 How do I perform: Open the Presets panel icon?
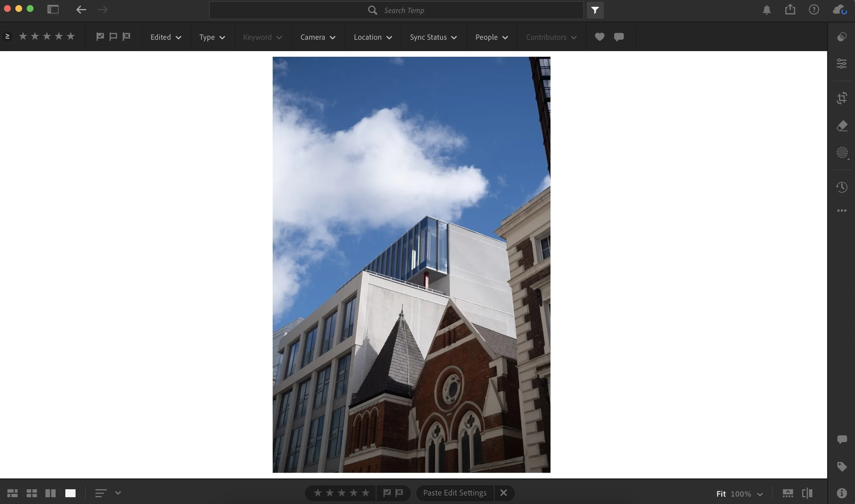coord(841,37)
